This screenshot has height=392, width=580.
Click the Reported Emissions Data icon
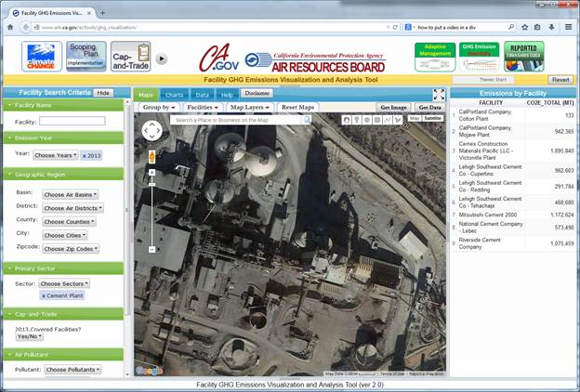(x=524, y=58)
